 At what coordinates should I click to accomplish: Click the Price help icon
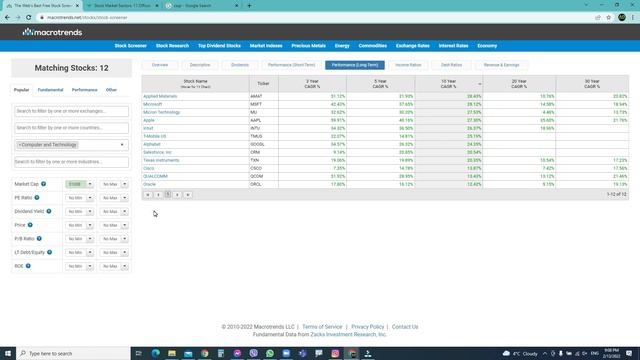click(x=30, y=225)
